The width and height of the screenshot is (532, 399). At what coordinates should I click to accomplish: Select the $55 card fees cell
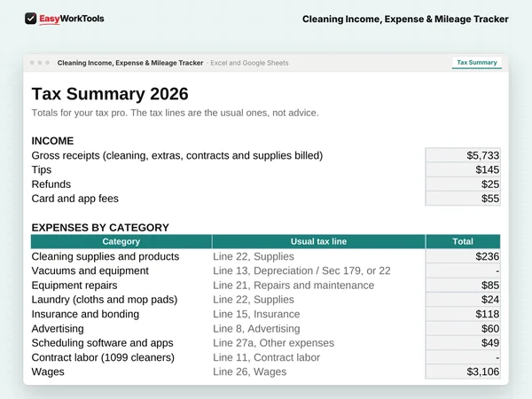point(463,199)
